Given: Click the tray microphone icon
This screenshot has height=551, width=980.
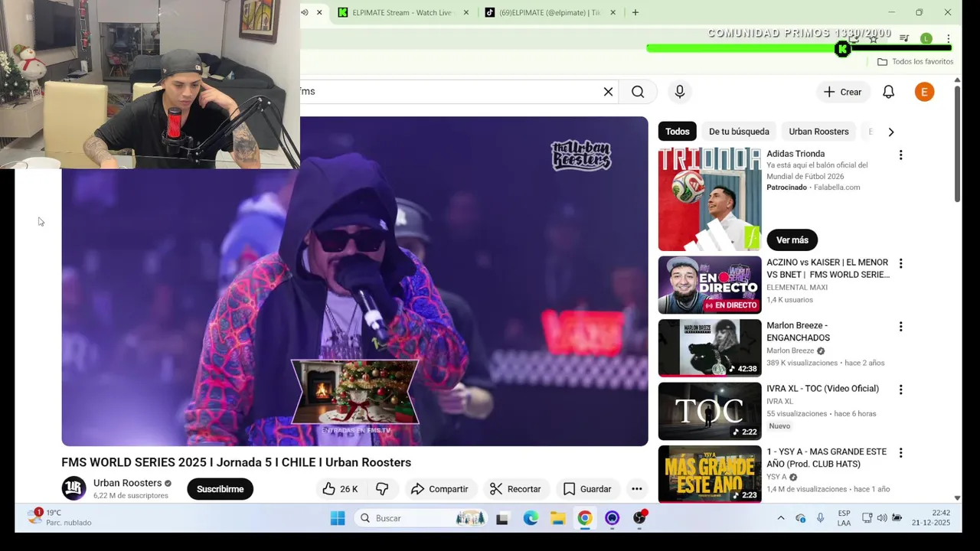Looking at the screenshot, I should 820,518.
